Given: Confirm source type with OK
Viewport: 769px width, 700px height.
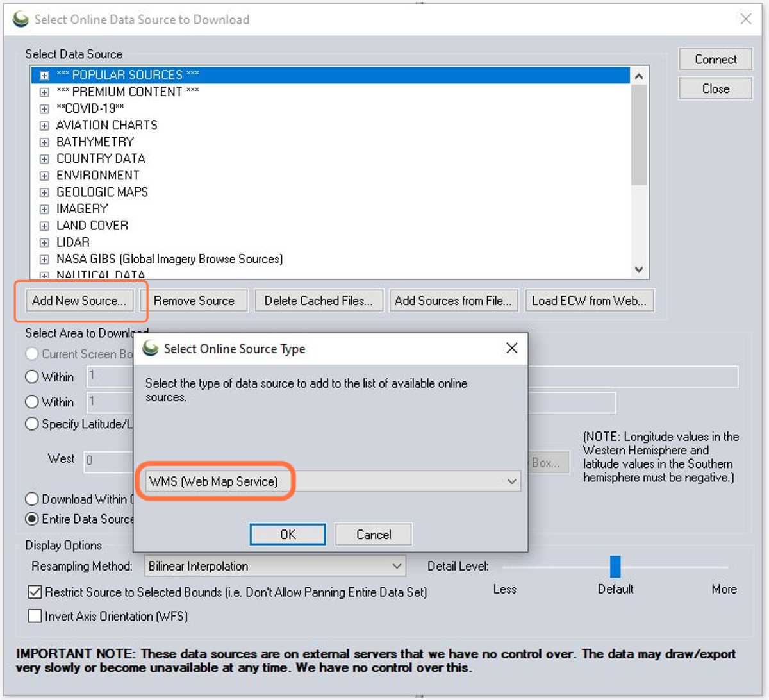Looking at the screenshot, I should click(288, 535).
